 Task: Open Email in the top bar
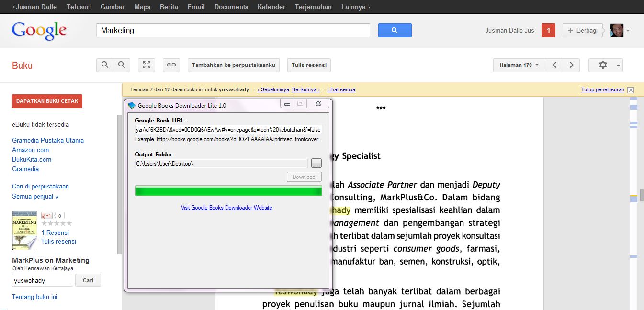(196, 7)
